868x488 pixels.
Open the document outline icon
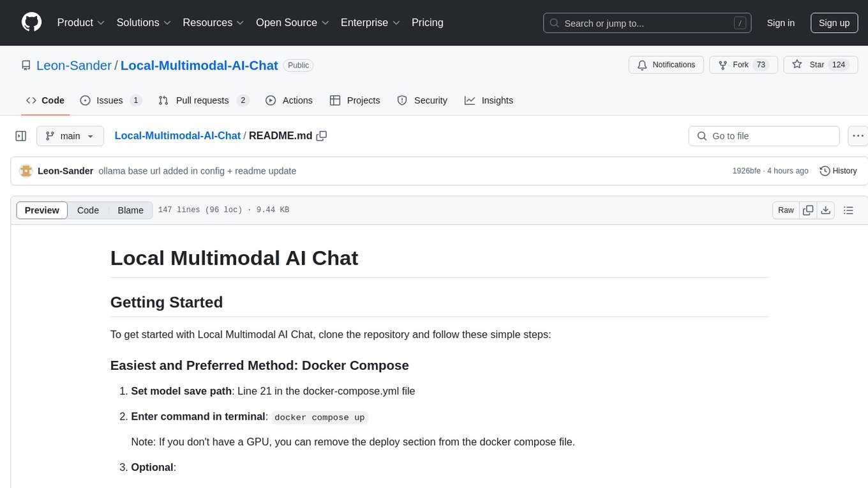point(848,210)
